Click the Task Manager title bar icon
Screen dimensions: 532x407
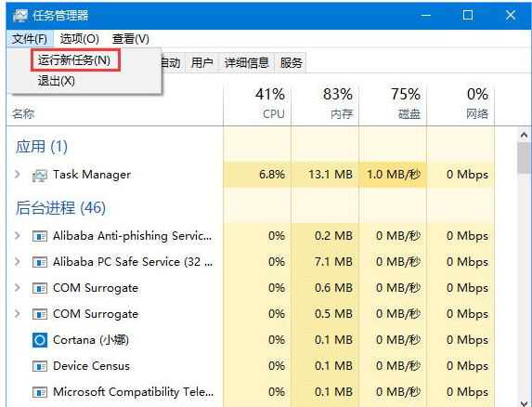[19, 16]
